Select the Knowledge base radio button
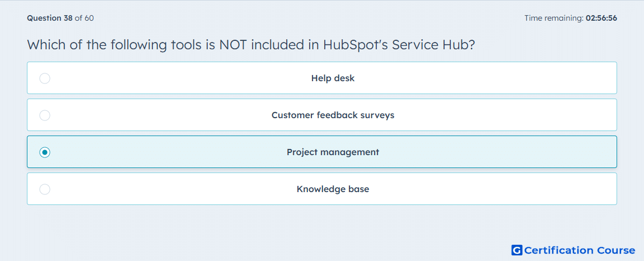644x261 pixels. pyautogui.click(x=45, y=189)
